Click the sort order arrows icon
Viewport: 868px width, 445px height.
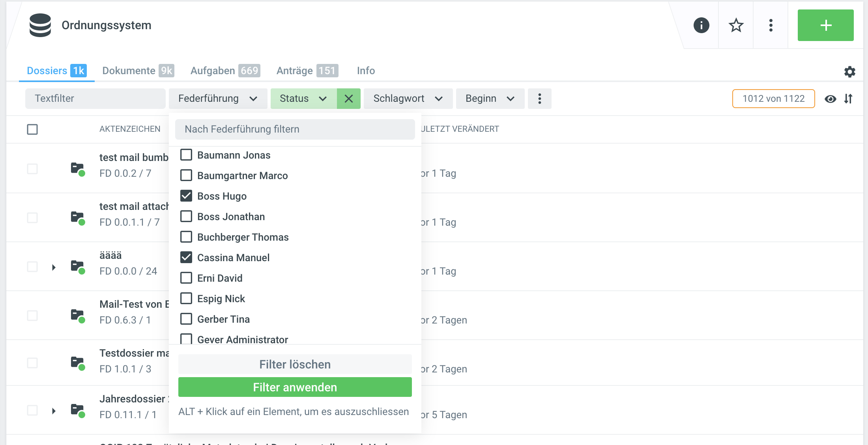pyautogui.click(x=848, y=99)
